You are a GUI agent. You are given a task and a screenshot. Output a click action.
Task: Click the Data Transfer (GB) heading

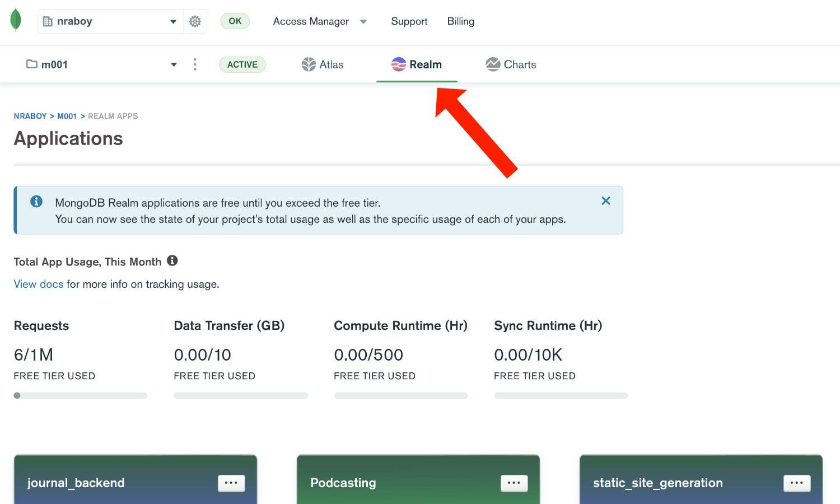[x=229, y=325]
